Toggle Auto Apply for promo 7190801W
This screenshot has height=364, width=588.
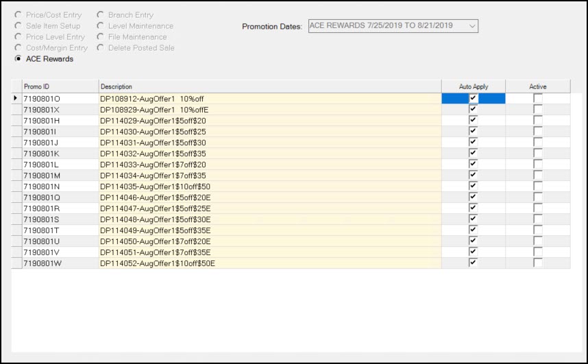(x=473, y=263)
